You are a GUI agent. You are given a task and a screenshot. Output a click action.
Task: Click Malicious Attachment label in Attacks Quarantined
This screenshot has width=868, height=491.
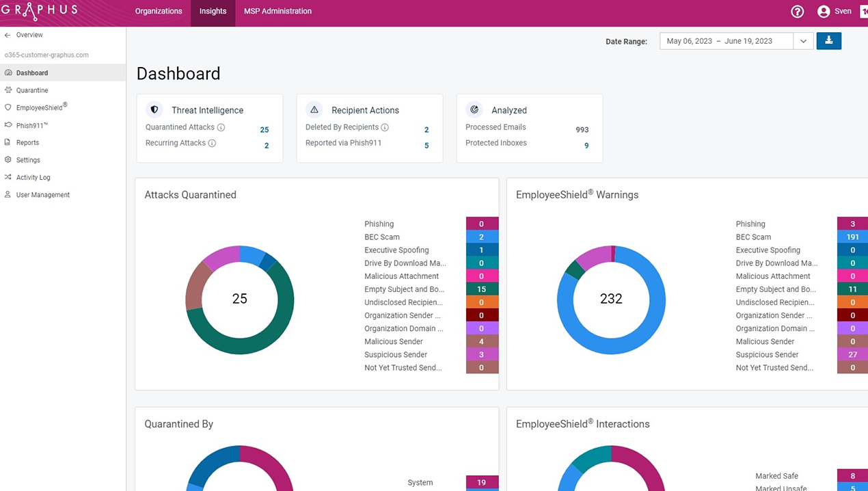(402, 276)
